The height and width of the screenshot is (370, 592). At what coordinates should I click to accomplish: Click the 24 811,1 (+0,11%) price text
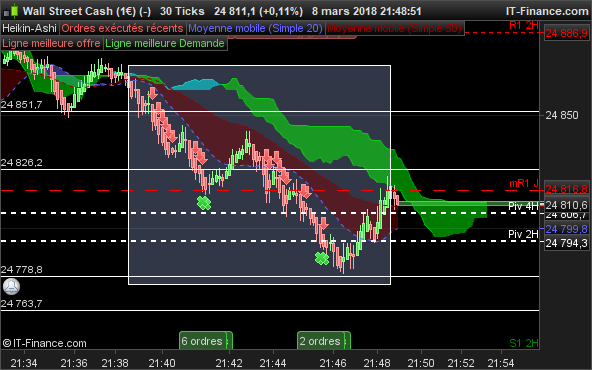point(258,11)
